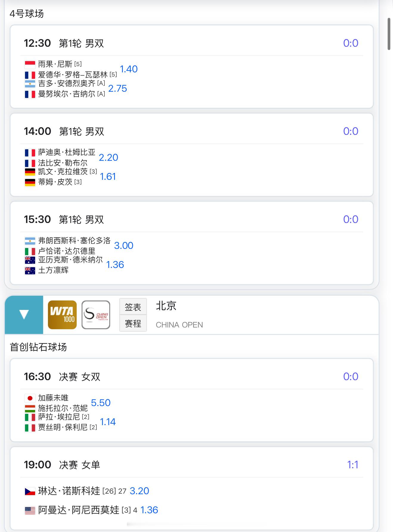
Task: Click the 1.40 odds for 雨果·尼斯 pair
Action: pyautogui.click(x=129, y=69)
